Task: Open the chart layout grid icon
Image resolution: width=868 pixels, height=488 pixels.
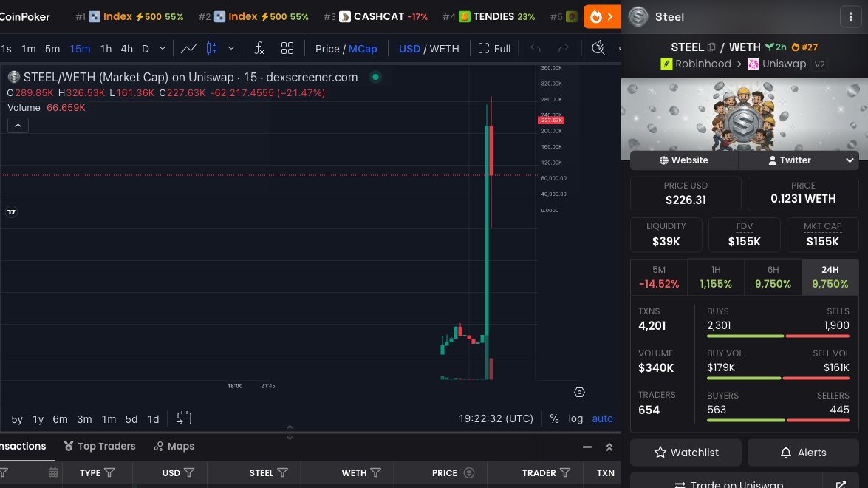Action: tap(287, 49)
